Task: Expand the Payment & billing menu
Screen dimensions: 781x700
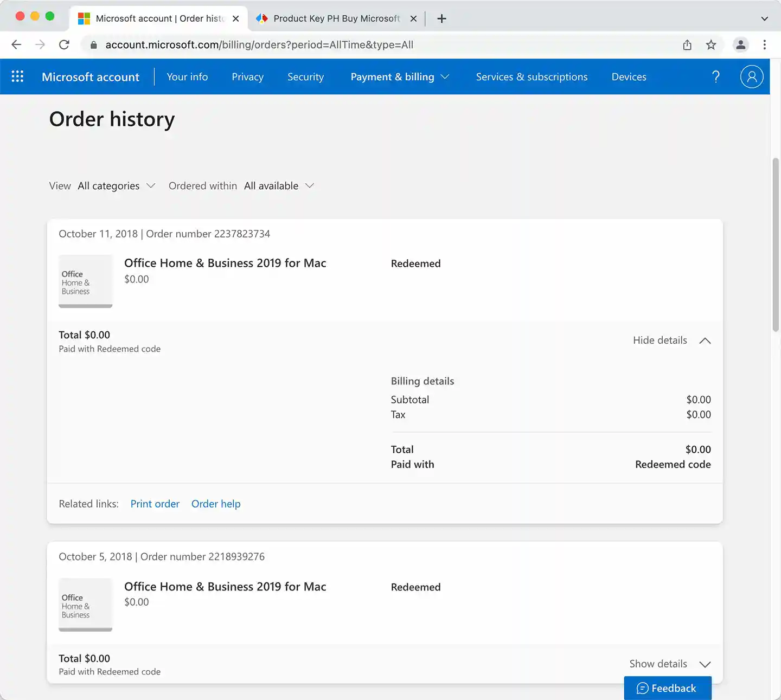Action: pyautogui.click(x=400, y=77)
